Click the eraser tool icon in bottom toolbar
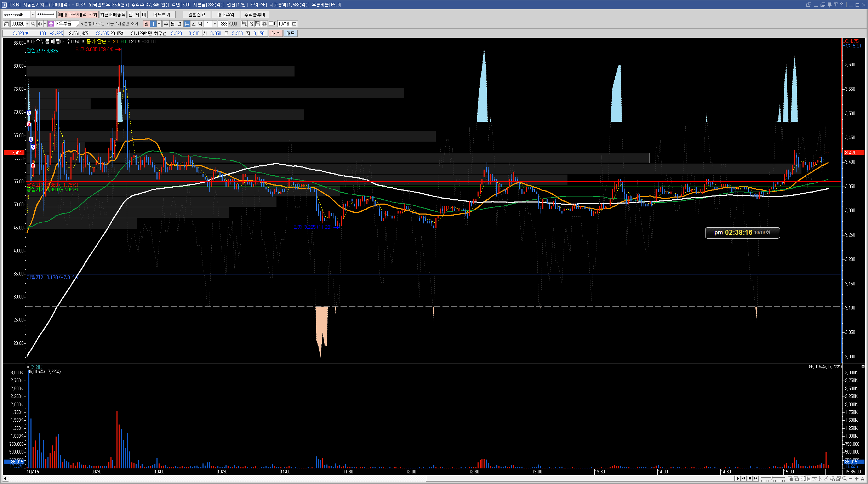The image size is (868, 484). pyautogui.click(x=832, y=478)
